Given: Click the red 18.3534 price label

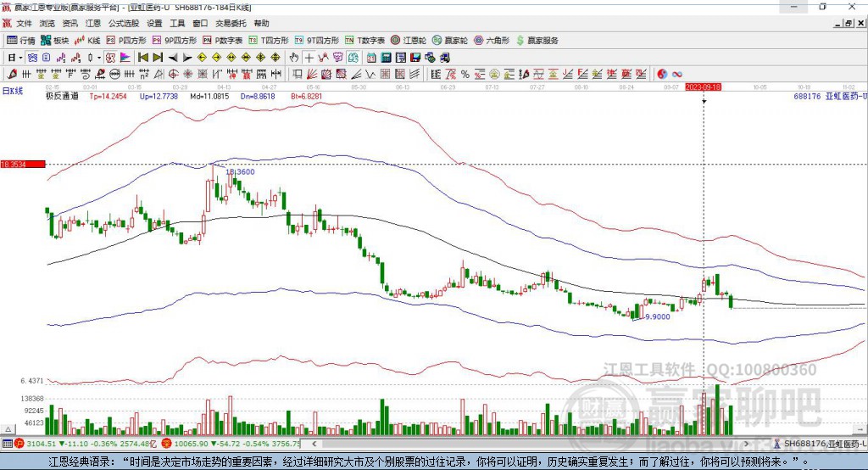Looking at the screenshot, I should point(23,164).
